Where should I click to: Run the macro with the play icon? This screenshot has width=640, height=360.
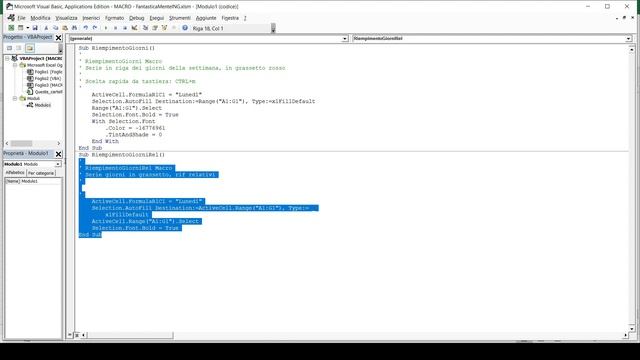coord(106,28)
